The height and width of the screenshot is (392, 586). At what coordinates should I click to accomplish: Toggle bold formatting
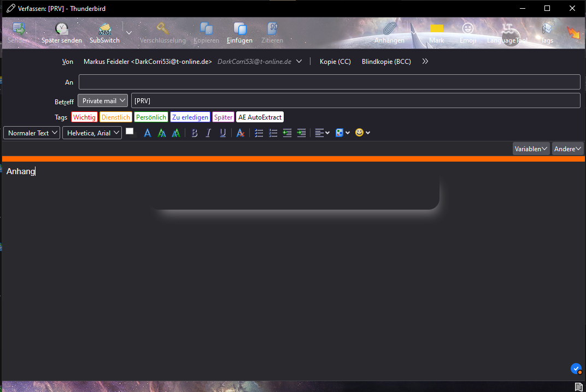pos(195,133)
